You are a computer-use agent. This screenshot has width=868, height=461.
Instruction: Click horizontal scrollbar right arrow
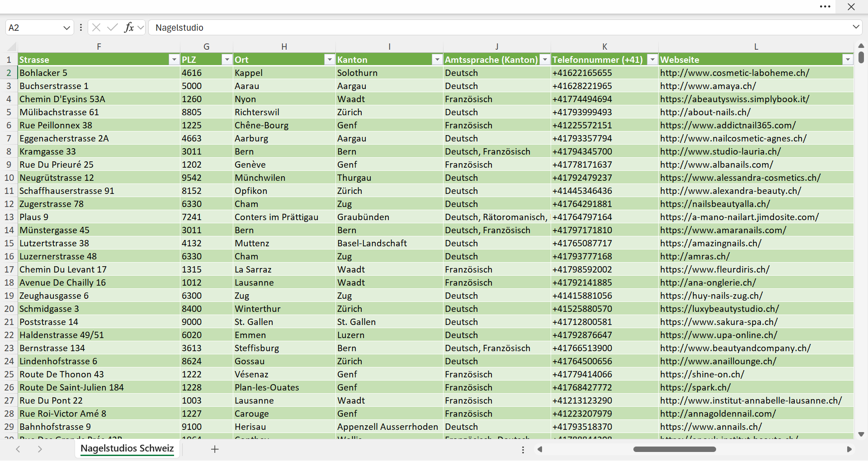click(x=849, y=449)
